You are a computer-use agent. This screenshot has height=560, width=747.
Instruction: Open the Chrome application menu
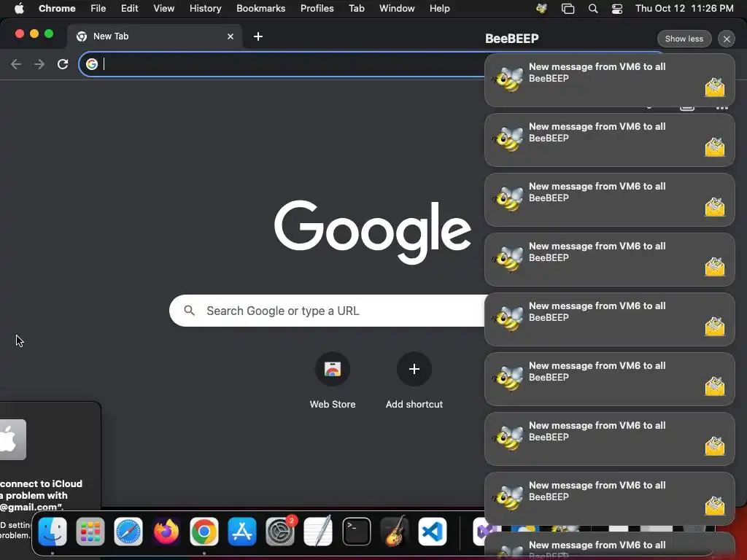point(57,9)
